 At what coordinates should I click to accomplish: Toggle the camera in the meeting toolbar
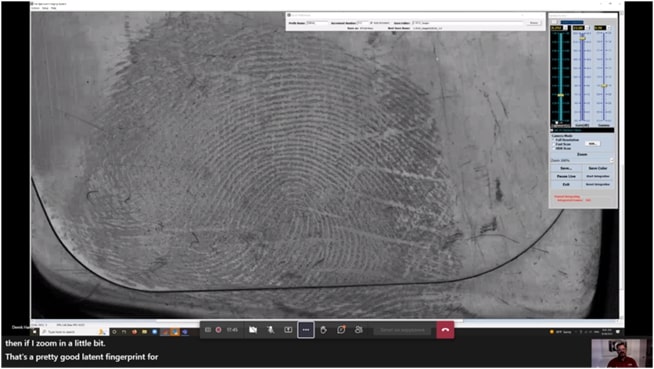pyautogui.click(x=253, y=330)
